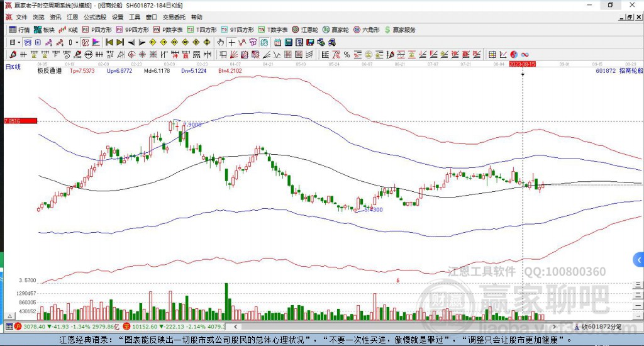644x346 pixels.
Task: Click the Md=6.1178 value
Action: pyautogui.click(x=157, y=70)
